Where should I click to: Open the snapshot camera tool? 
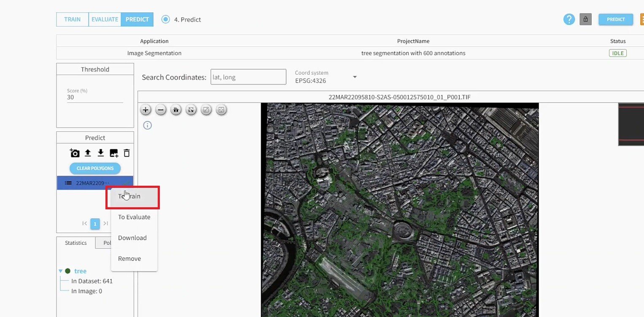pyautogui.click(x=75, y=153)
